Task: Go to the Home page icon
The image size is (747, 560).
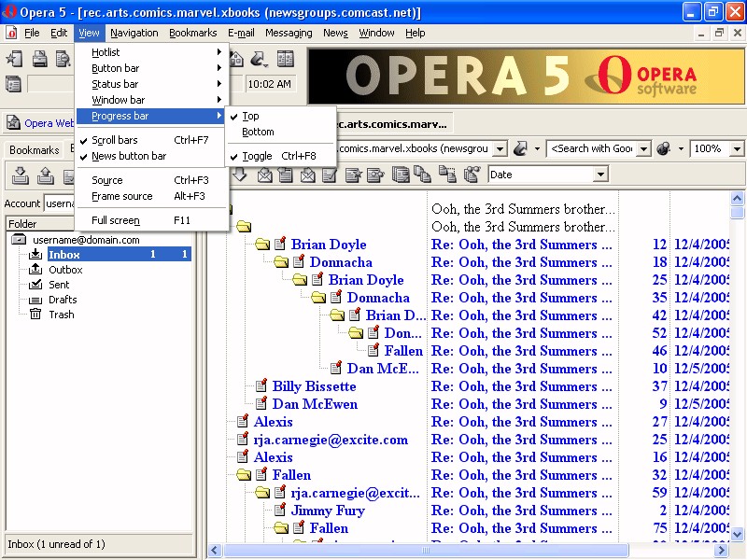Action: click(236, 59)
